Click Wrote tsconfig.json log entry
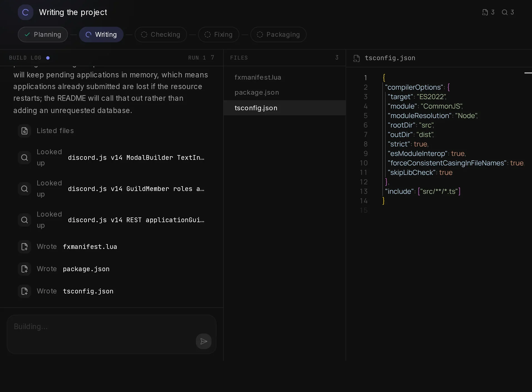The height and width of the screenshot is (392, 532). point(112,291)
